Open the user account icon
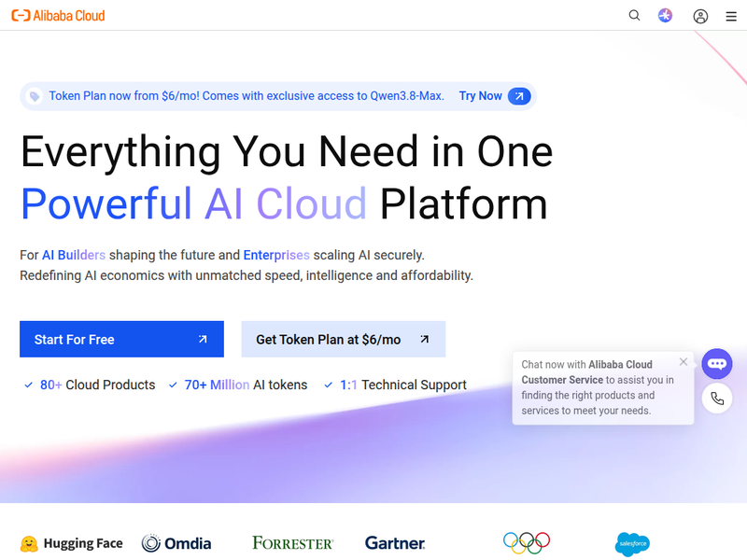Image resolution: width=747 pixels, height=560 pixels. [700, 17]
